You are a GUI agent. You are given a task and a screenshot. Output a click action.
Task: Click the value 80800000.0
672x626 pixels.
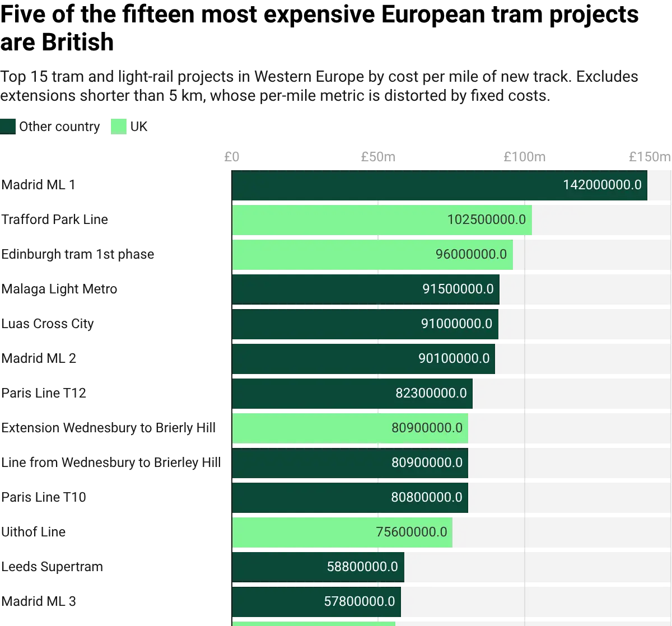coord(427,497)
